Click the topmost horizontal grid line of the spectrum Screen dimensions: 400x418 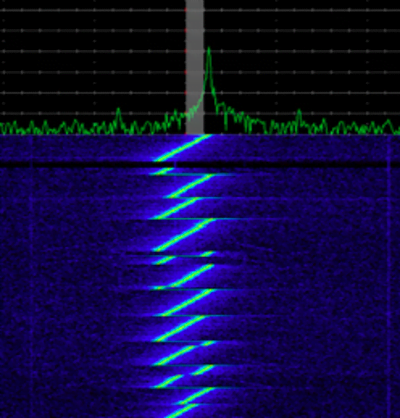200,10
